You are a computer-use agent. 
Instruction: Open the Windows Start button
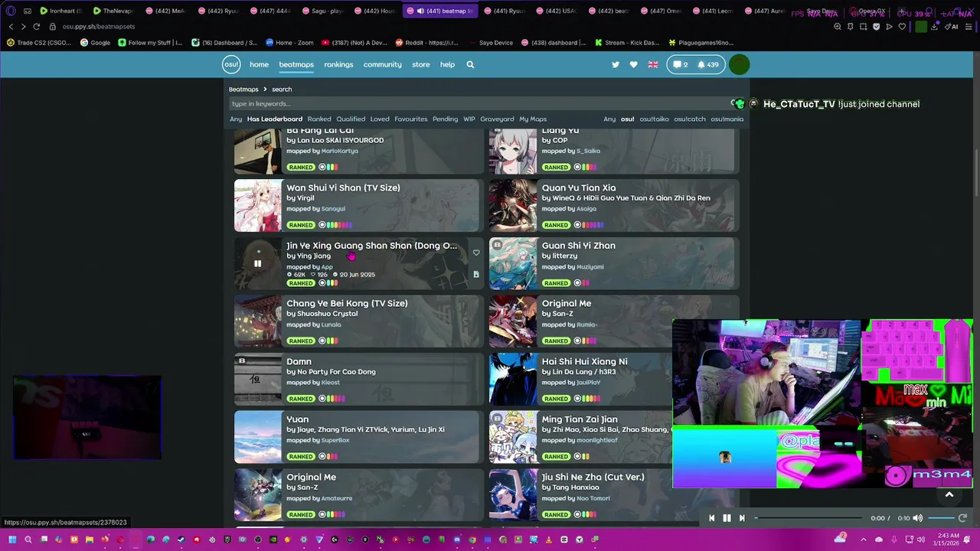12,540
